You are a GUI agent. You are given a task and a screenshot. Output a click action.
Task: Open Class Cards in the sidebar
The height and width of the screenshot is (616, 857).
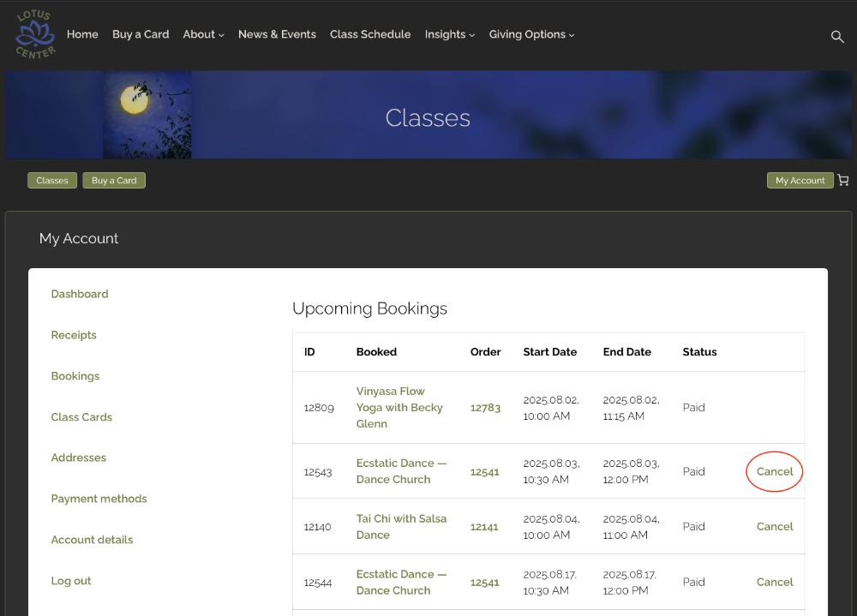(x=81, y=417)
